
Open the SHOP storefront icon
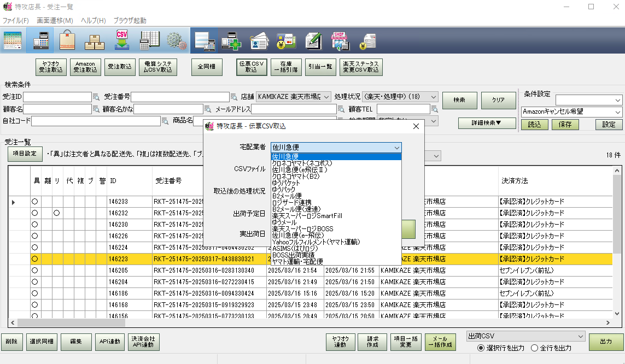[340, 40]
